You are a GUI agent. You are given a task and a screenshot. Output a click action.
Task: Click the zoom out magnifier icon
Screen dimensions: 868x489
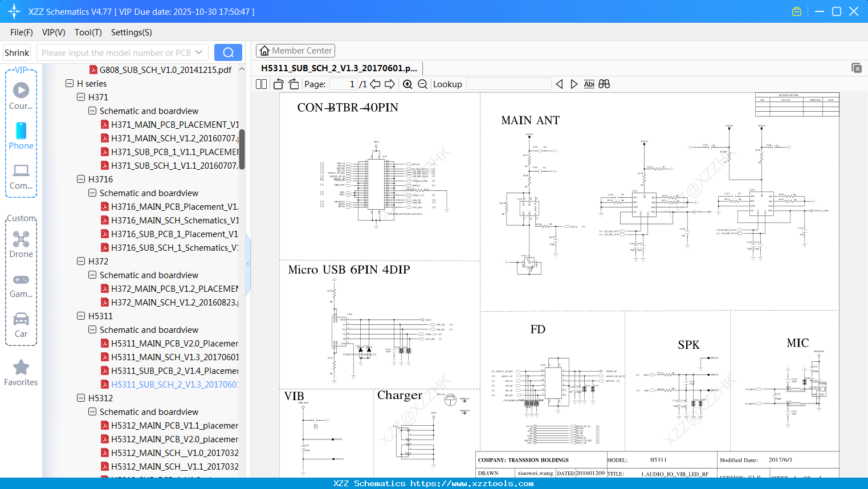(x=422, y=84)
